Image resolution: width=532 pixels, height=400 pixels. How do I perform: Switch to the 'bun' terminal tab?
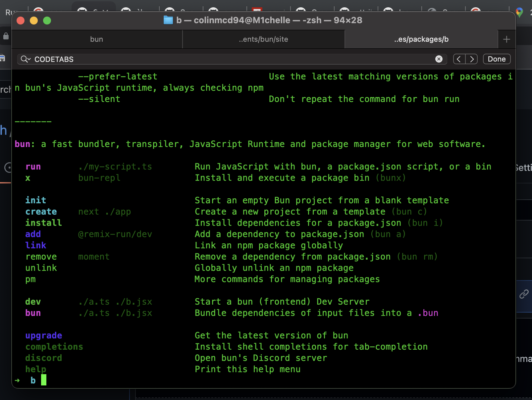tap(97, 39)
